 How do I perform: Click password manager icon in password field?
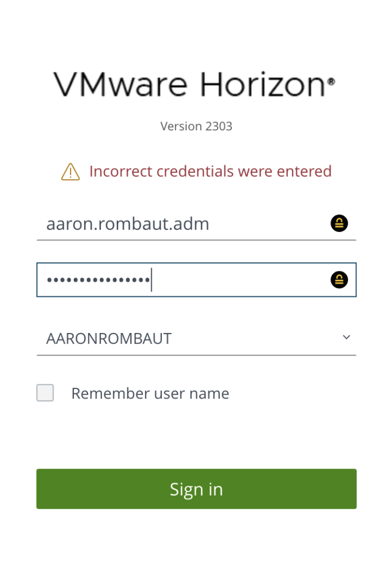pos(339,279)
